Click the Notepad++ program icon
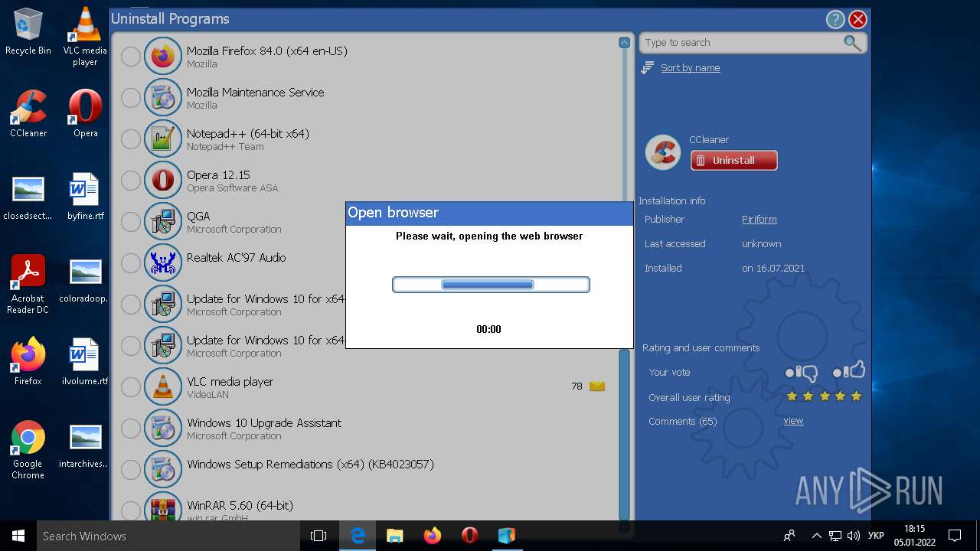 (x=162, y=139)
